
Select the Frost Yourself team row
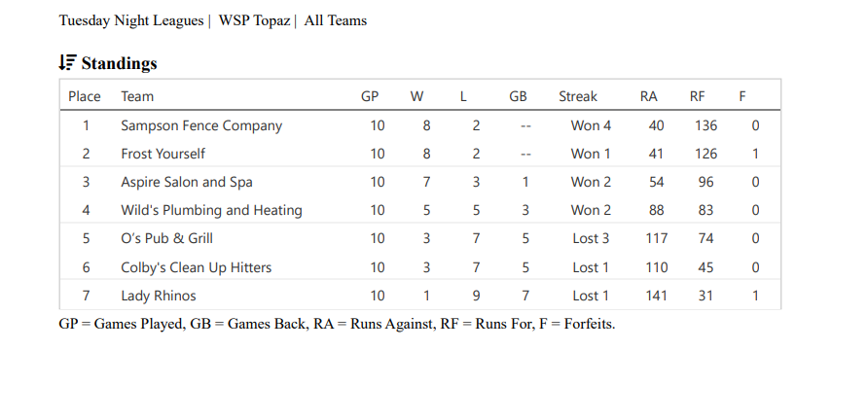click(x=163, y=154)
